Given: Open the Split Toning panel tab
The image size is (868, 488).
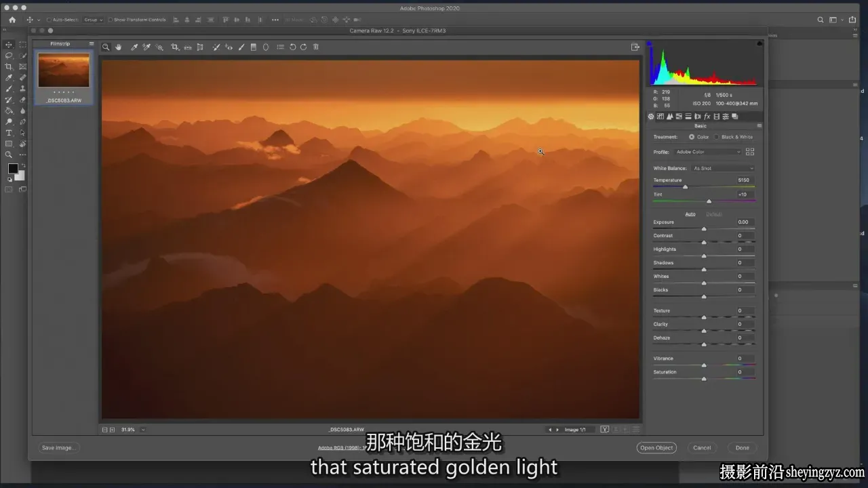Looking at the screenshot, I should tap(688, 117).
